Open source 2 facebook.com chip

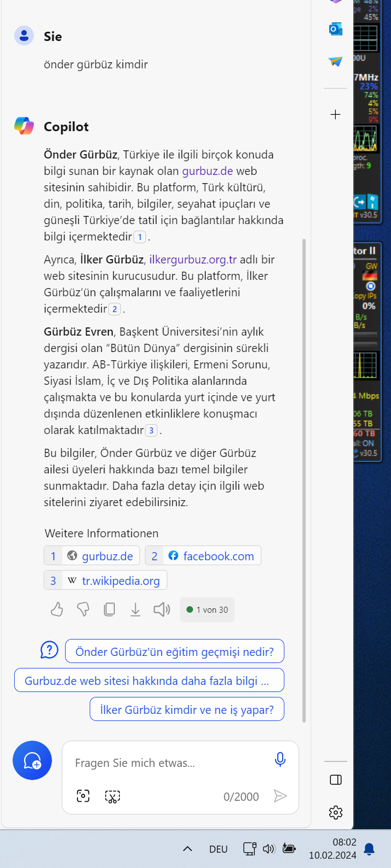coord(203,556)
